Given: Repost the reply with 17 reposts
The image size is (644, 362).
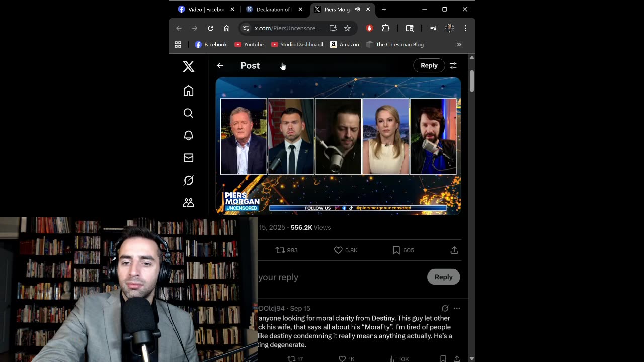Looking at the screenshot, I should 295,359.
